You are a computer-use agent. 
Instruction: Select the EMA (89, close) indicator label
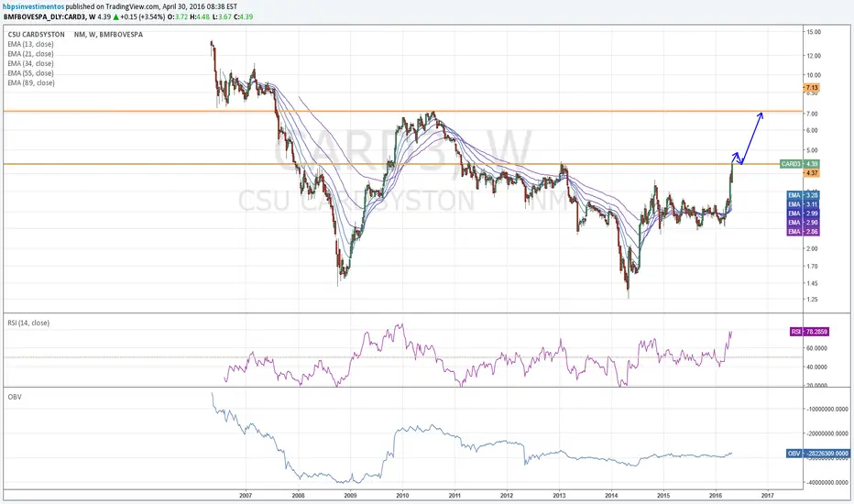click(31, 82)
